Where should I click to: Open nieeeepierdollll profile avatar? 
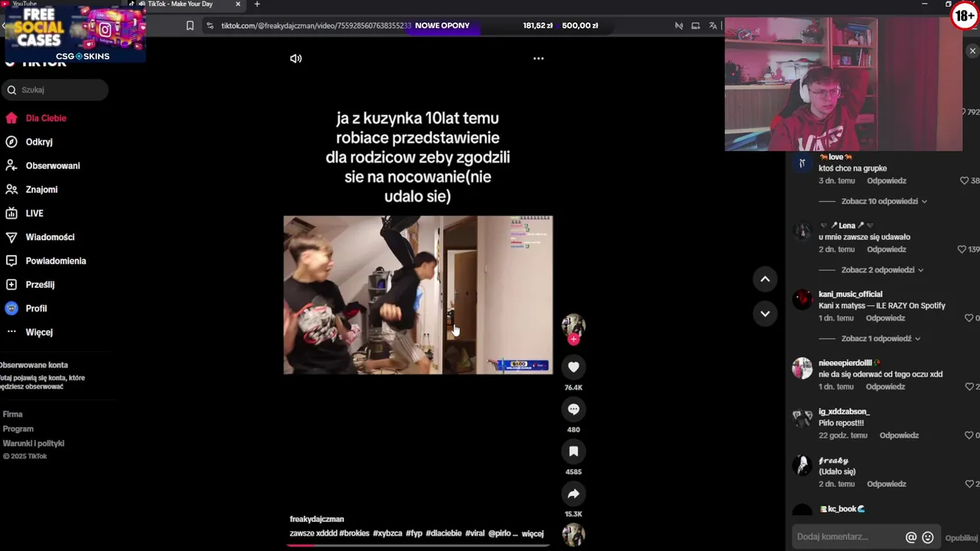point(802,368)
